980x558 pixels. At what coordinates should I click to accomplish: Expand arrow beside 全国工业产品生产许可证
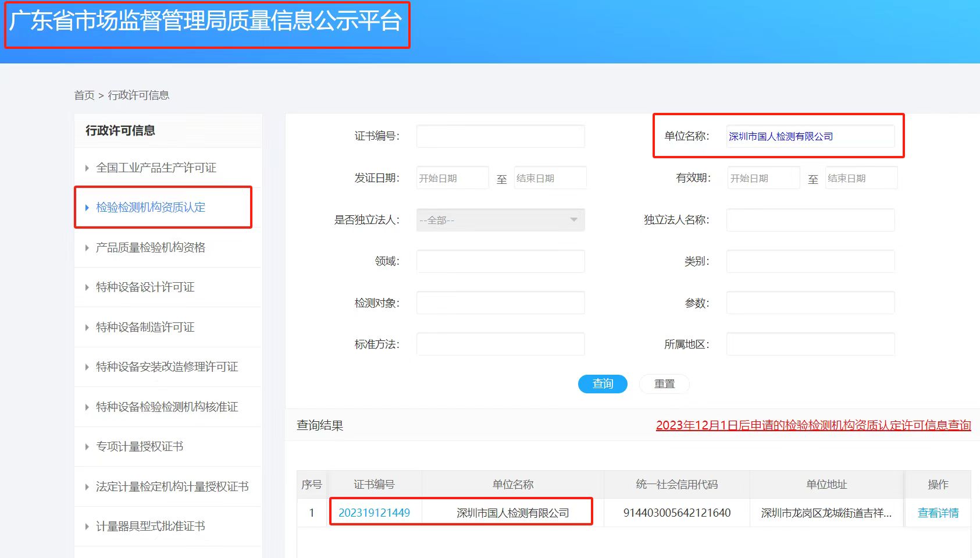click(x=87, y=168)
